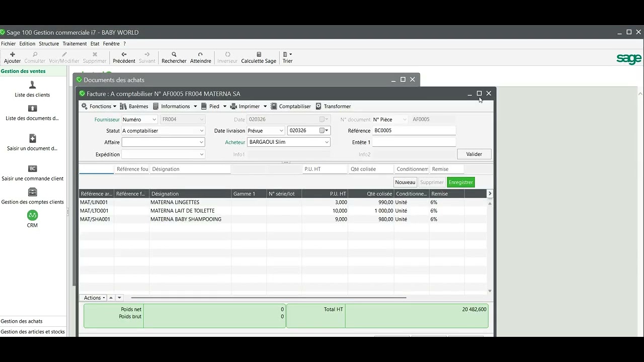Open Gestion des comptes clients

[x=32, y=196]
